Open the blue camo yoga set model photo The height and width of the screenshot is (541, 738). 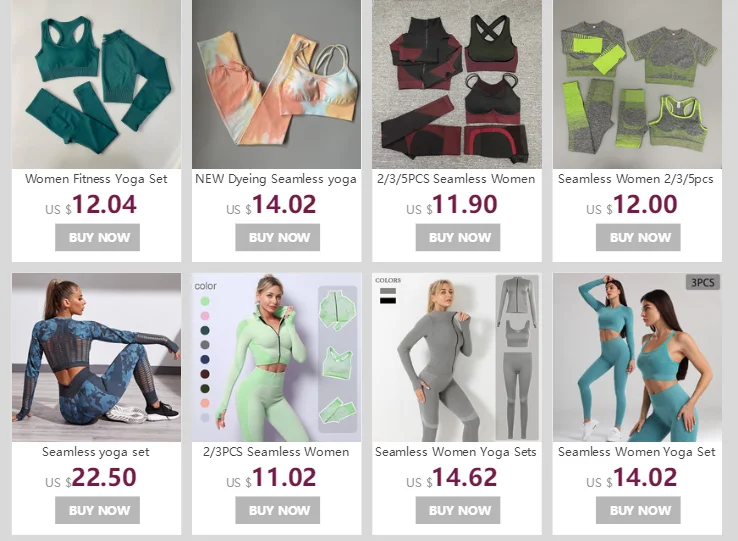96,357
